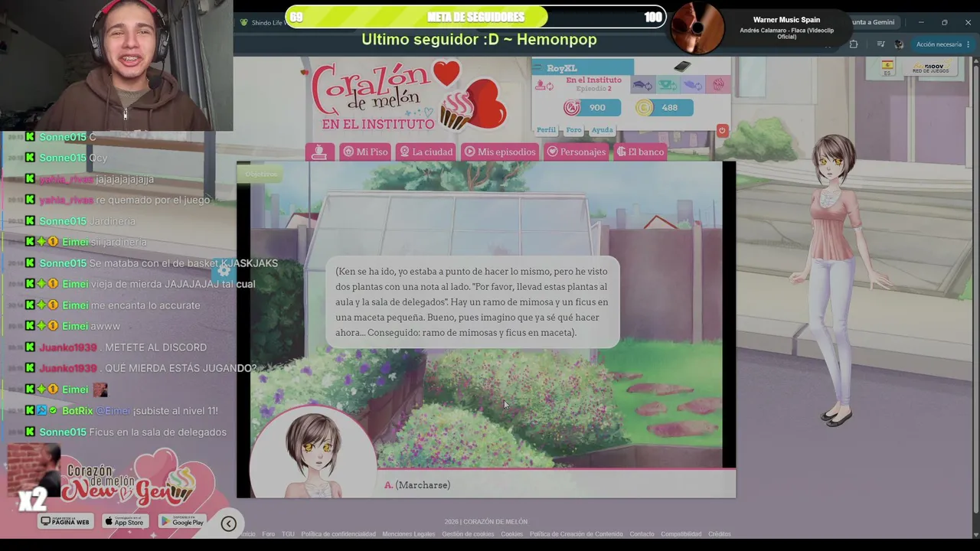Collapse the banner with the left arrow circle

click(x=228, y=523)
